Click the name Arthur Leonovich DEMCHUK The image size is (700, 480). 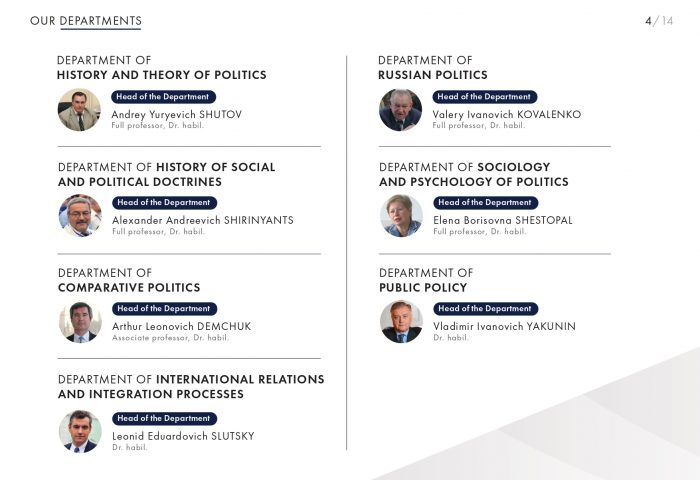tap(181, 326)
